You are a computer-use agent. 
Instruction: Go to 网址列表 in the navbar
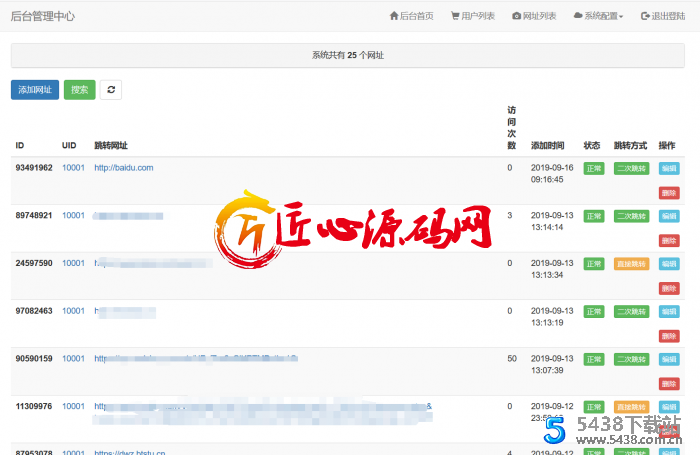pos(534,16)
